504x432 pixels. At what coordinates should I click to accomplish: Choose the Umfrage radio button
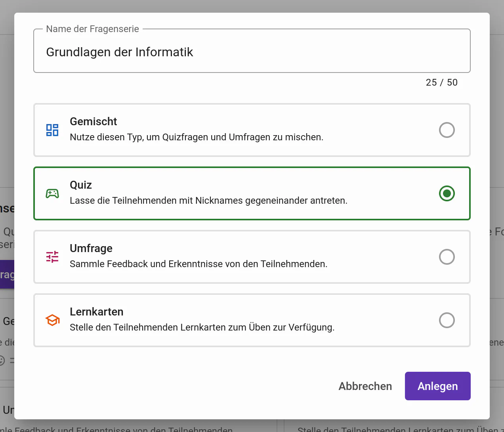click(x=447, y=257)
